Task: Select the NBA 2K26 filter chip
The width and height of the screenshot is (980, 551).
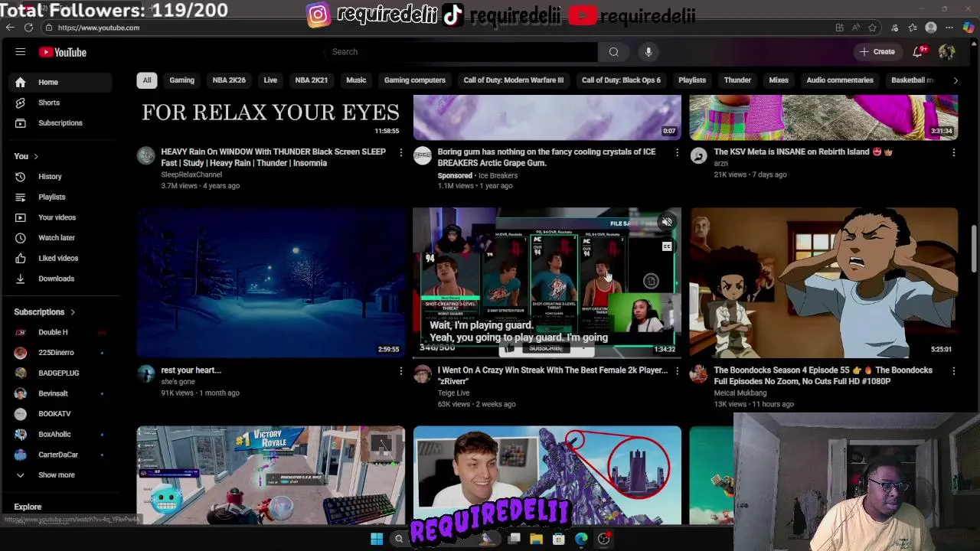Action: (x=229, y=80)
